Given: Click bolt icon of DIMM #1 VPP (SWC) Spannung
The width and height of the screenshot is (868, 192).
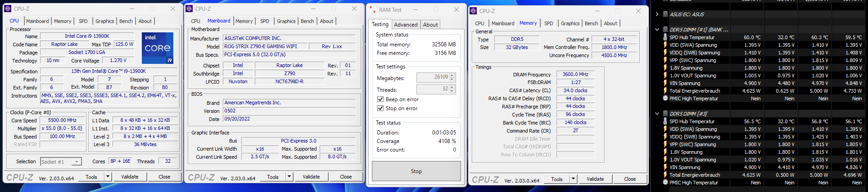Looking at the screenshot, I should click(x=665, y=60).
